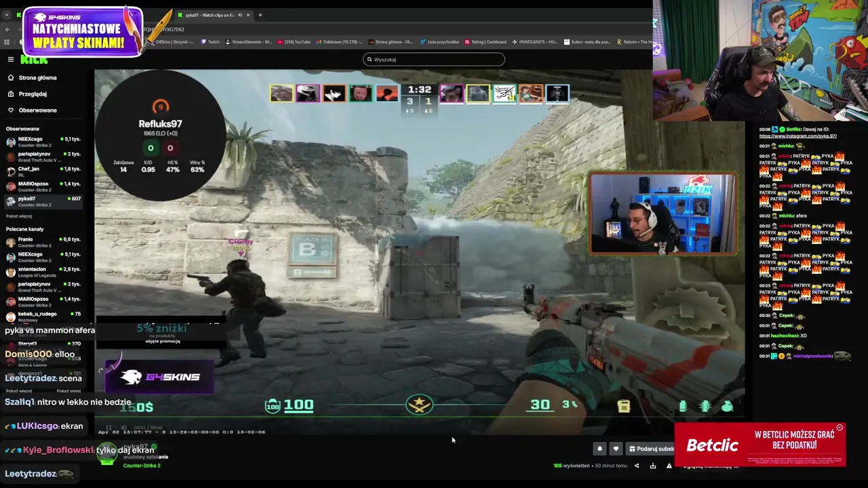Open MARIOspzoo channel in Obserwowane list

point(44,186)
